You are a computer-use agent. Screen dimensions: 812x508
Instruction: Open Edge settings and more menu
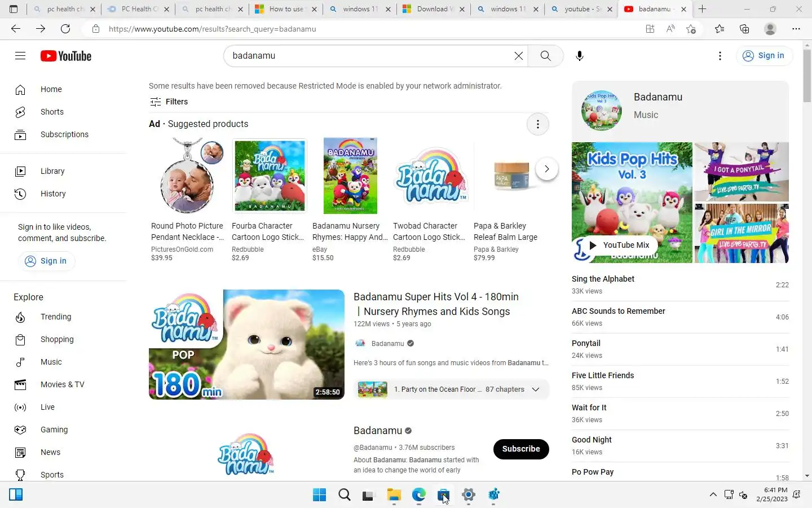tap(796, 29)
